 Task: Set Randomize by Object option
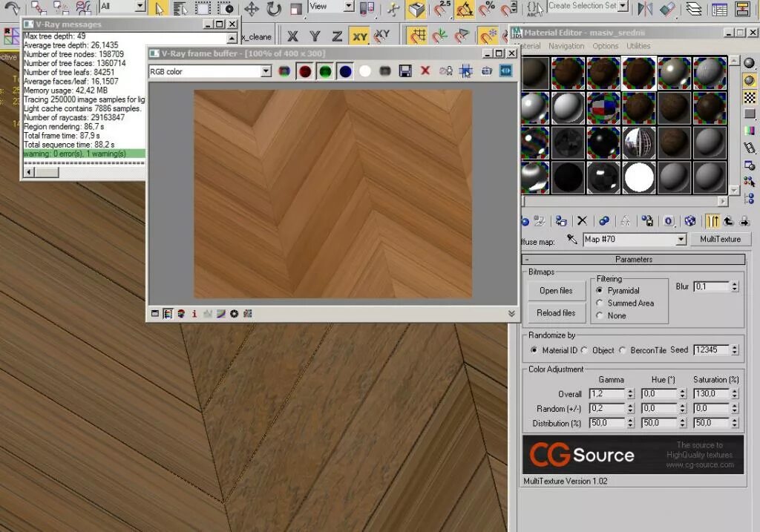tap(584, 349)
